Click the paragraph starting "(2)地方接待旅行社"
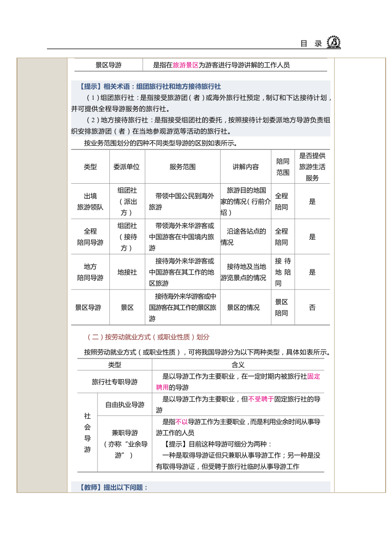The width and height of the screenshot is (392, 546). 201,125
